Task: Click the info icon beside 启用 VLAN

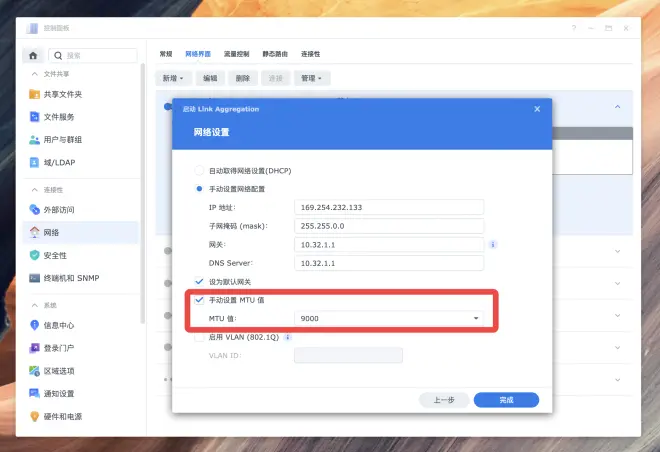Action: coord(288,337)
